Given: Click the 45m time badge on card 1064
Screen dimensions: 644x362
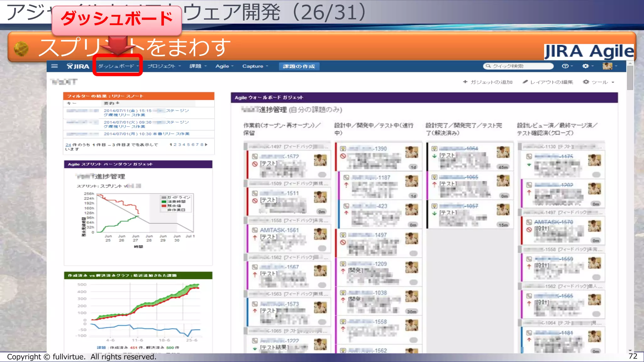Looking at the screenshot, I should [503, 167].
